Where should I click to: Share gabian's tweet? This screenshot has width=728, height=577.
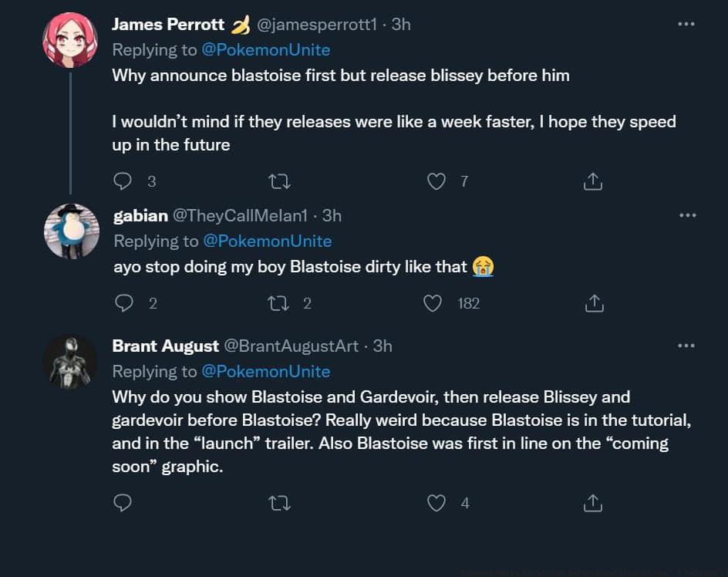pos(594,303)
